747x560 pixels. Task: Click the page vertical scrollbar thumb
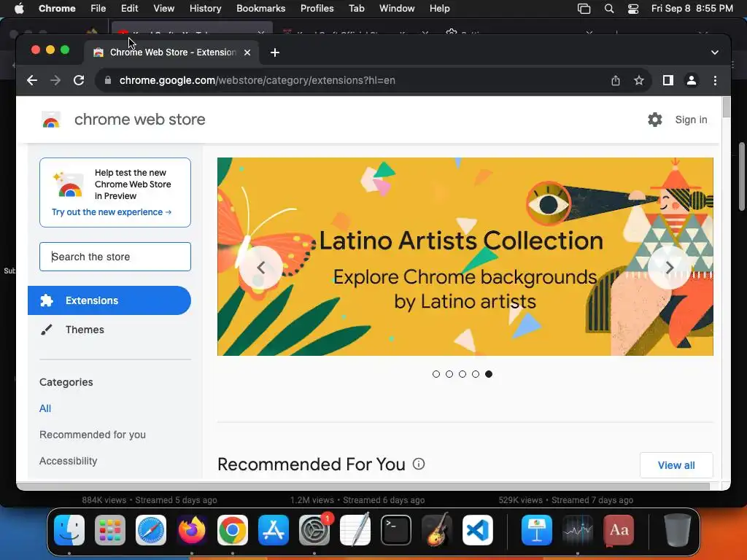(726, 107)
